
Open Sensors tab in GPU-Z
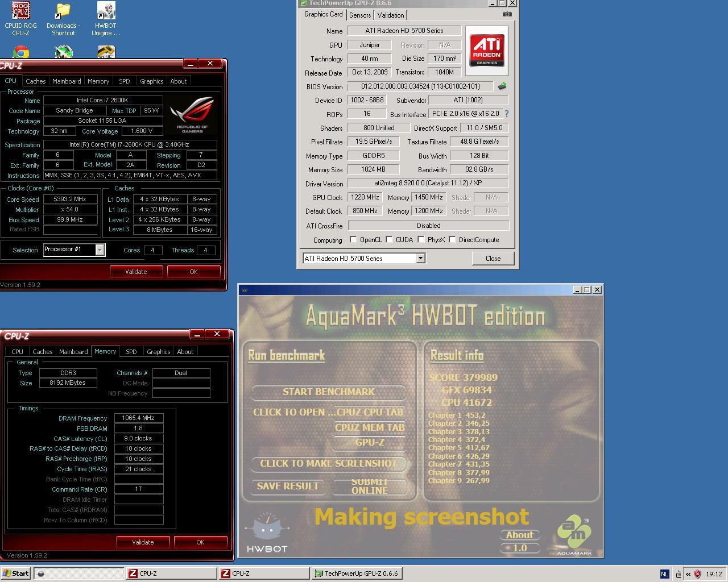coord(360,15)
